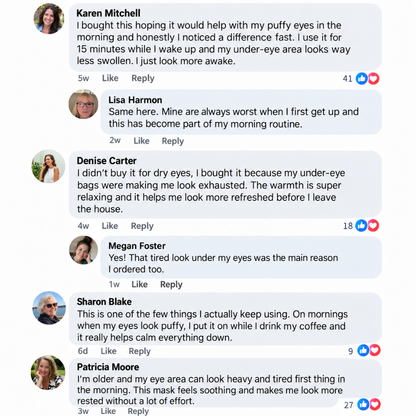Reply to Patricia Moore's comment

click(138, 411)
